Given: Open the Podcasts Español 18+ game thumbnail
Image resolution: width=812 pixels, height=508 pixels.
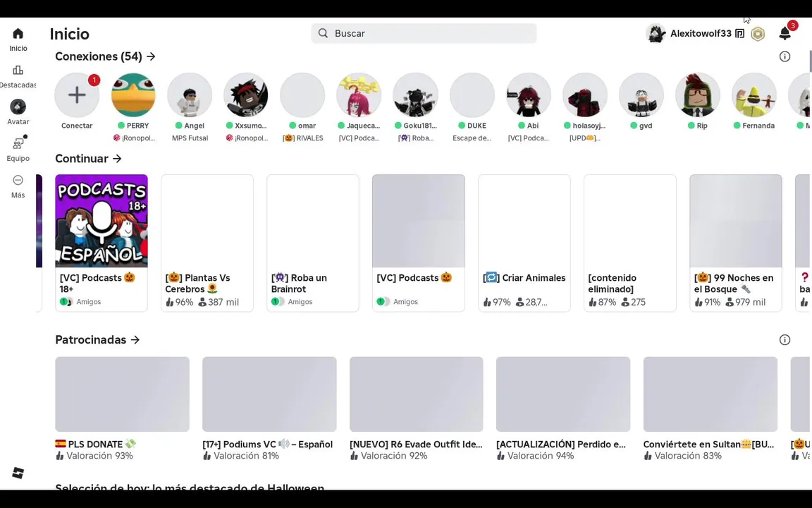Looking at the screenshot, I should [x=101, y=221].
